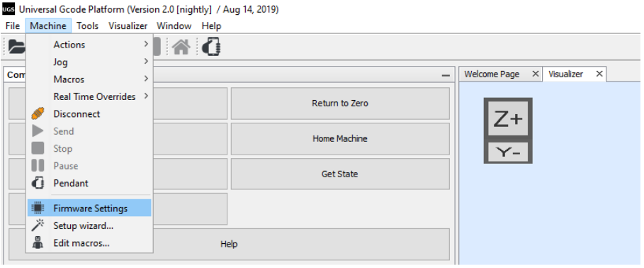Click the Return to Zero button
Screen dimensions: 644x268
tap(340, 104)
